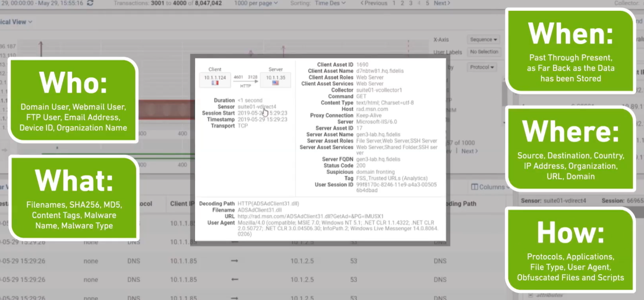Go to Previous transactions page
644x300 pixels.
click(x=374, y=3)
